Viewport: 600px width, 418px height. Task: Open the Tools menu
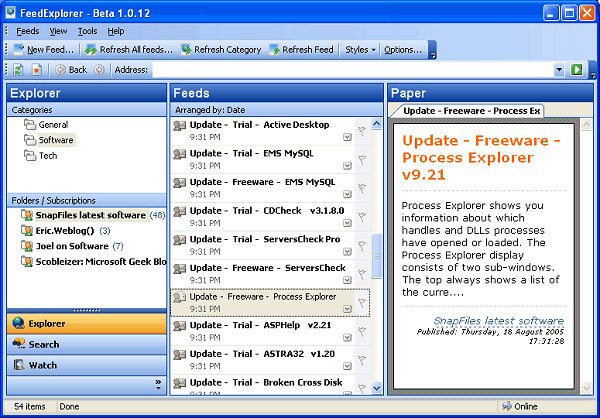click(87, 31)
